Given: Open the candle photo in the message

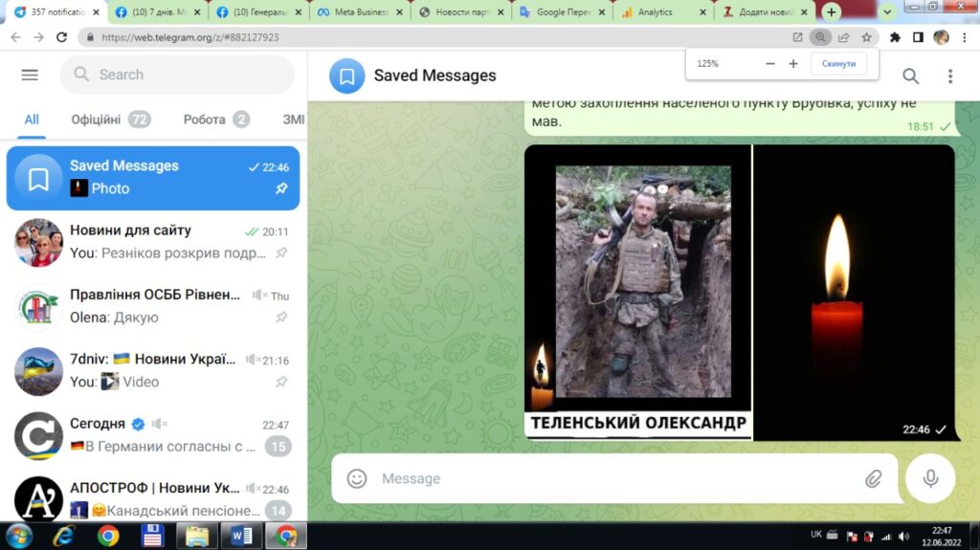Looking at the screenshot, I should point(855,292).
